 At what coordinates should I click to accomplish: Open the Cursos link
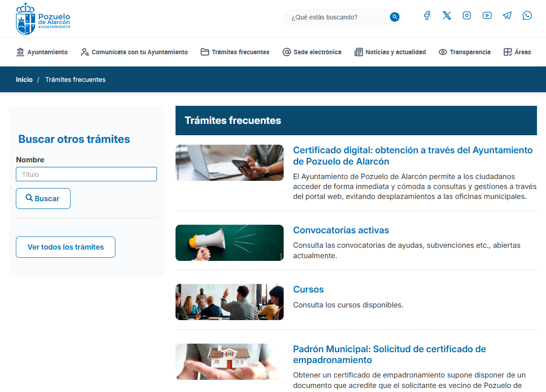coord(309,289)
